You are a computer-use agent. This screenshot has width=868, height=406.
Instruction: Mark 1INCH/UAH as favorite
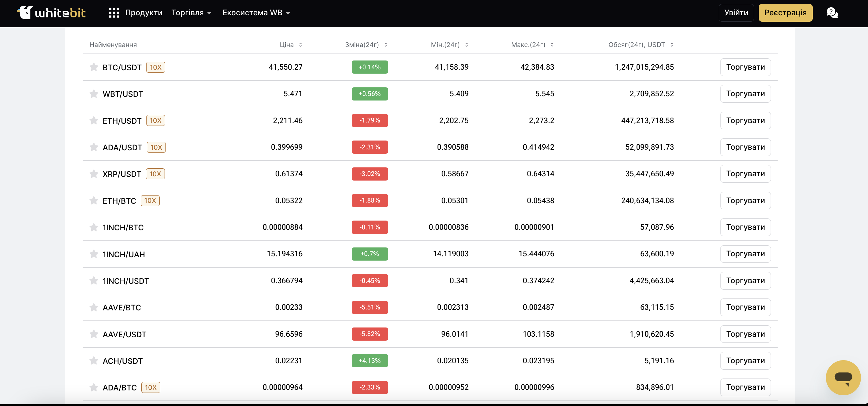pos(94,254)
